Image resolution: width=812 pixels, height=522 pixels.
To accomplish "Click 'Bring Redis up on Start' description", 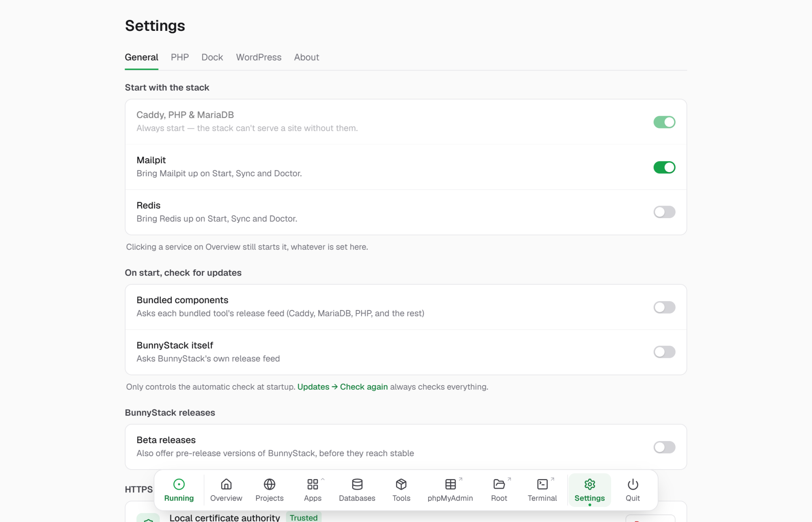I will [x=217, y=219].
